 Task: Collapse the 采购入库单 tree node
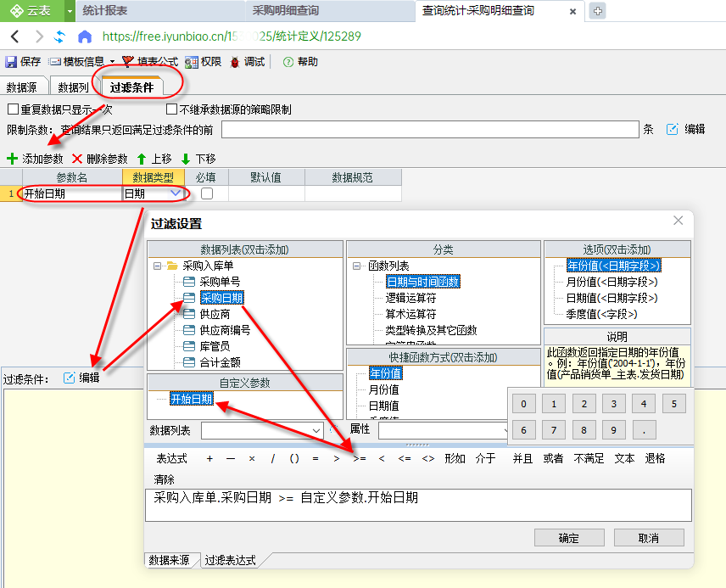coord(158,266)
